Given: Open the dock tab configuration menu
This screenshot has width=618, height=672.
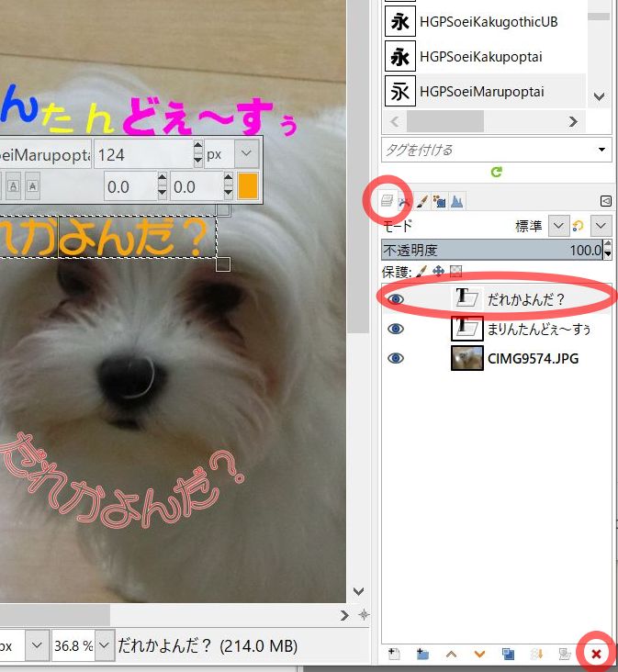Looking at the screenshot, I should point(605,200).
